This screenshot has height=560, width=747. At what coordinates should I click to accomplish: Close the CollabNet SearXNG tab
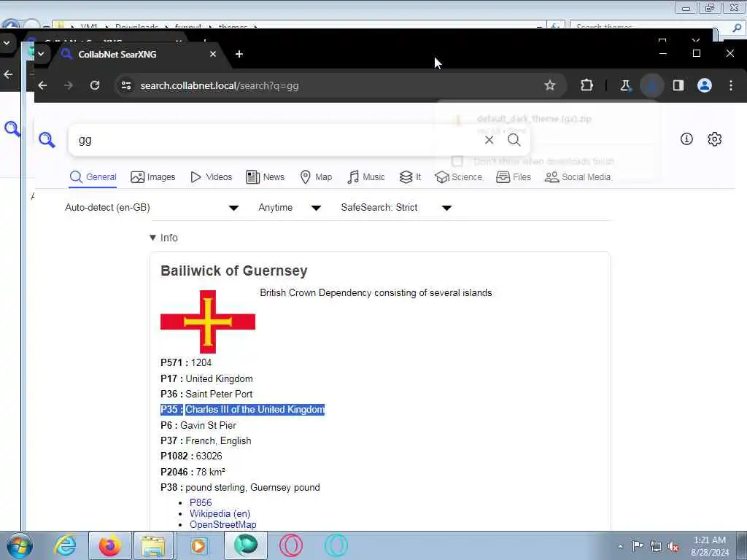click(x=213, y=54)
